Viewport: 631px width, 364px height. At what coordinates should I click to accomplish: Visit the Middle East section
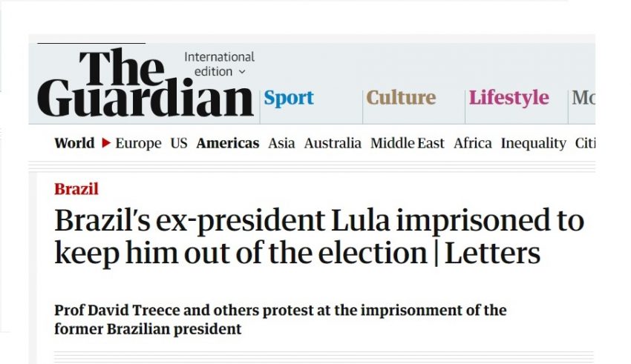pos(408,143)
